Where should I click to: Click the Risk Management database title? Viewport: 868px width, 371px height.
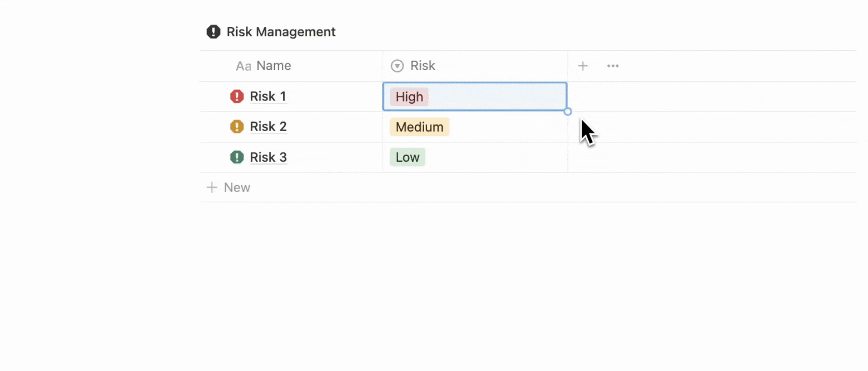(x=281, y=32)
